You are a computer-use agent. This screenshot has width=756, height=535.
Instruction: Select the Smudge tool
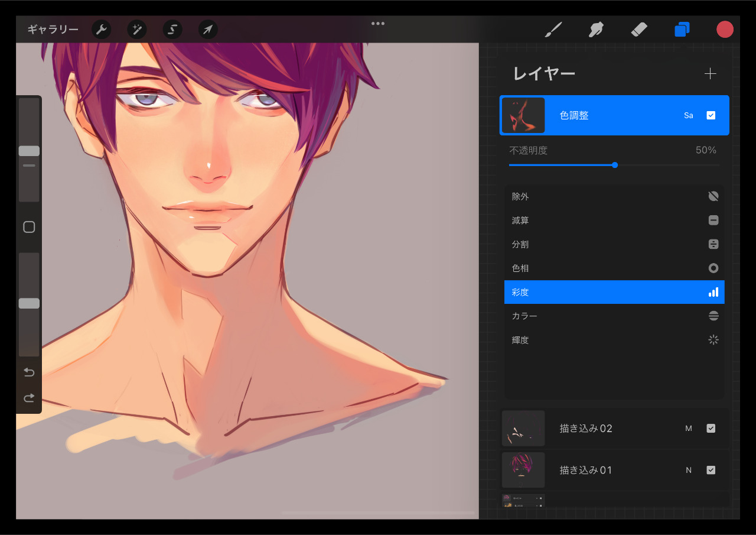[x=596, y=30]
